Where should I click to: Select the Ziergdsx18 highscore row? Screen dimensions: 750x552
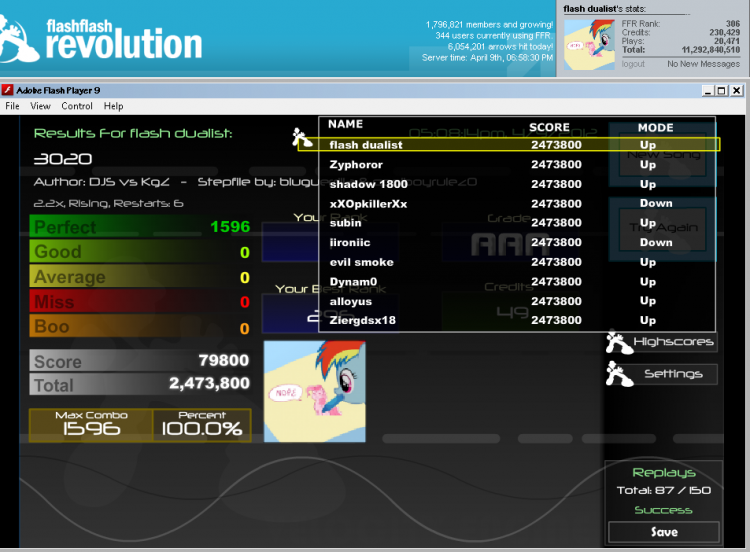pyautogui.click(x=519, y=320)
